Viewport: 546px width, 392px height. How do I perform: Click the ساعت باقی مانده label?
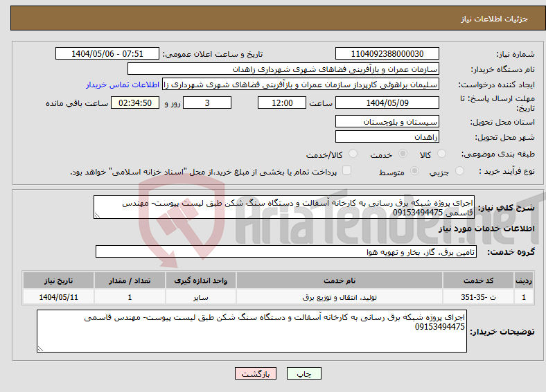point(77,103)
